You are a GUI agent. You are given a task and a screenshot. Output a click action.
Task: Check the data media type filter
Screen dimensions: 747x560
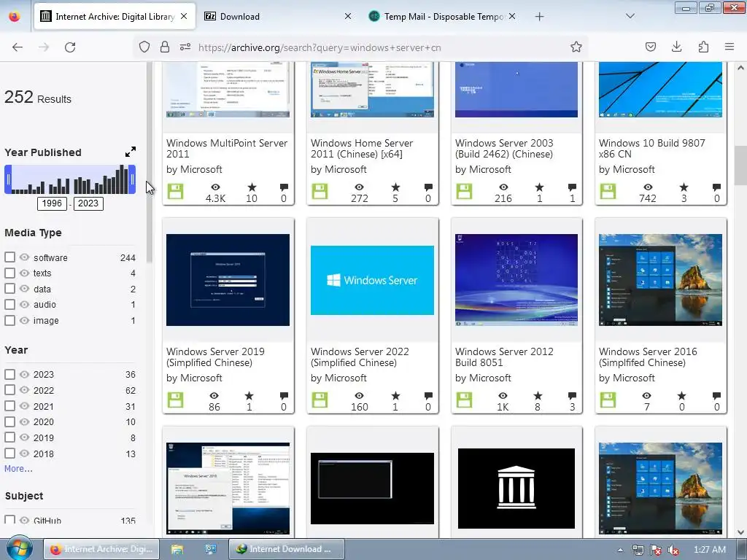tap(9, 289)
